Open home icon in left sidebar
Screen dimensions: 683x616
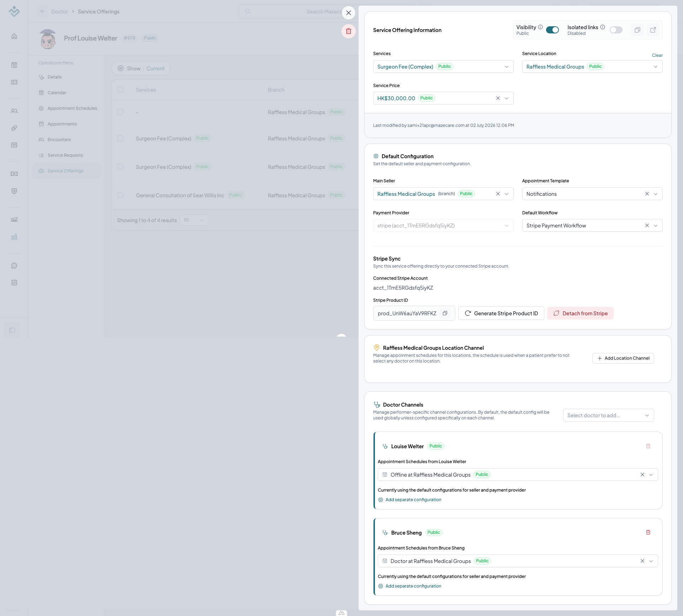[14, 36]
